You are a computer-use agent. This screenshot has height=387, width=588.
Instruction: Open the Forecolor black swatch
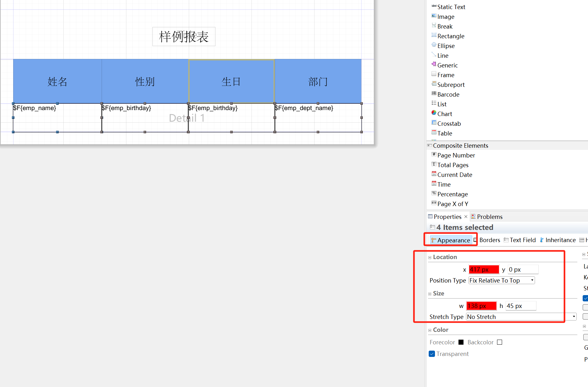click(x=461, y=342)
